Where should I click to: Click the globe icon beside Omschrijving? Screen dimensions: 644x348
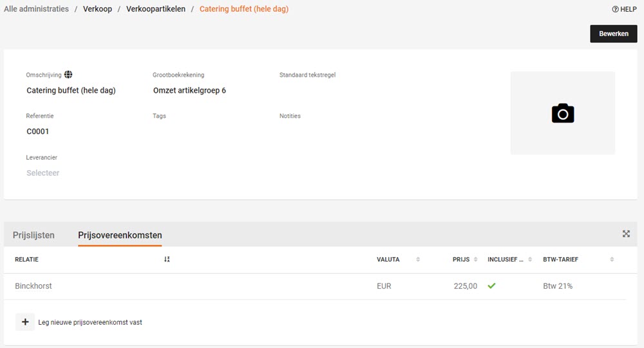(68, 74)
